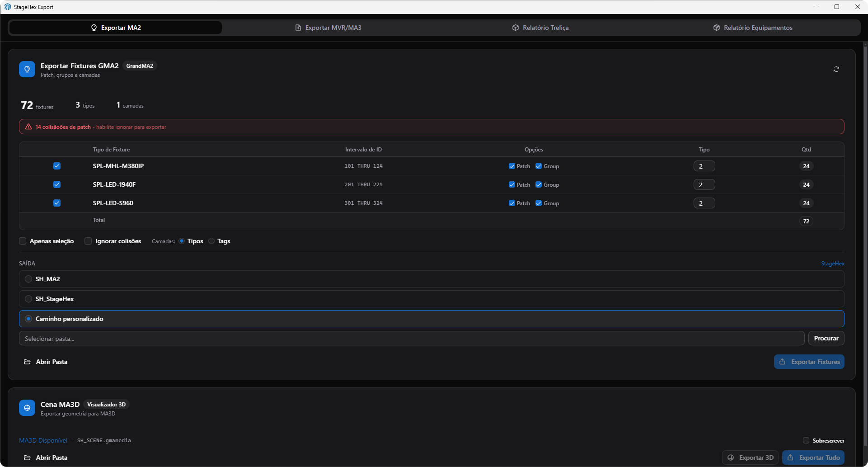Click the Tipo value field for SPL-LED-S960
This screenshot has height=467, width=868.
click(704, 203)
